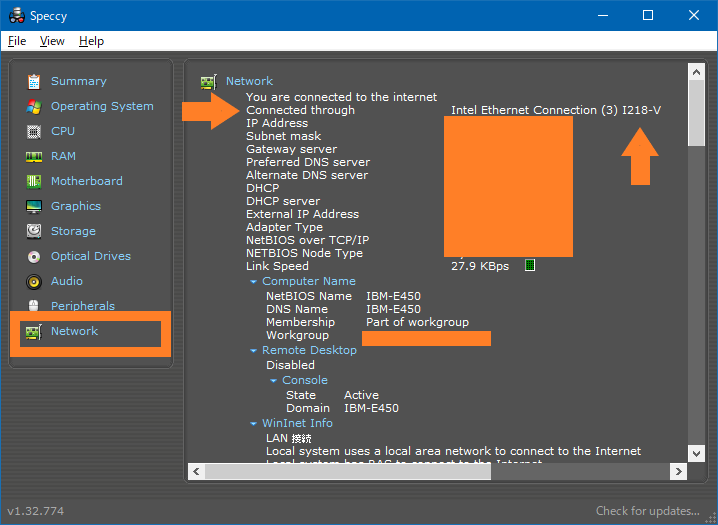Go to the Summary section
Image resolution: width=718 pixels, height=525 pixels.
[x=79, y=81]
